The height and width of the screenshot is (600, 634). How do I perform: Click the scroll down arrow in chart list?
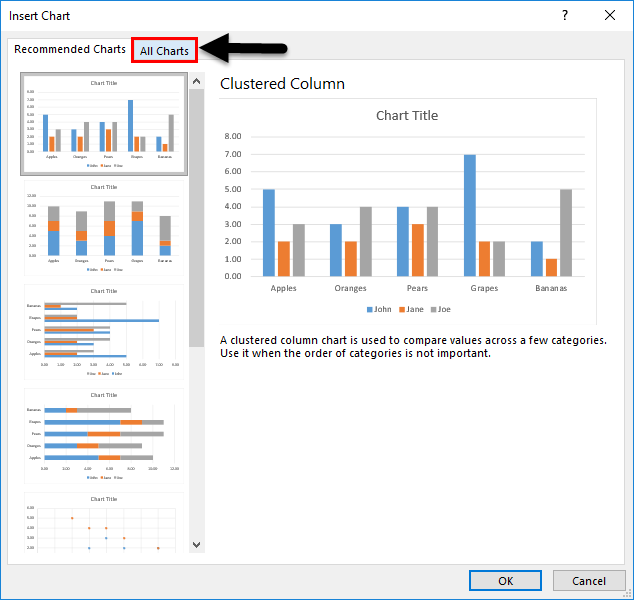[x=197, y=545]
